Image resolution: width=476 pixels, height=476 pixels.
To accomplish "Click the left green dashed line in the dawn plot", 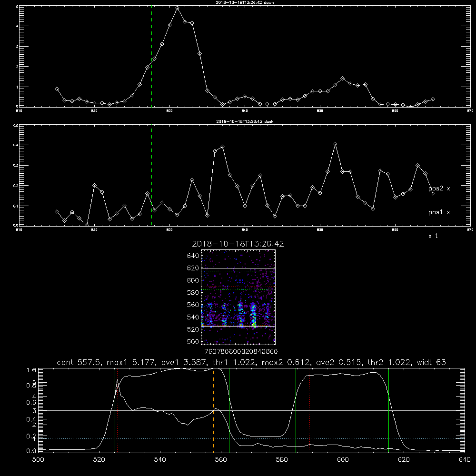I will (x=151, y=57).
